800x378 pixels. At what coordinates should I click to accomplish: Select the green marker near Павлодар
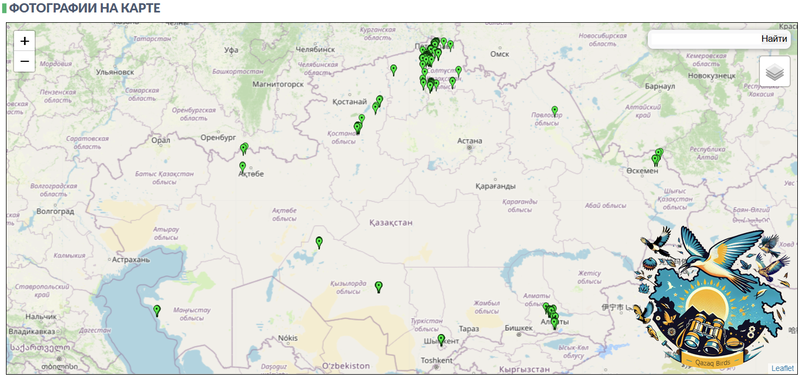555,111
